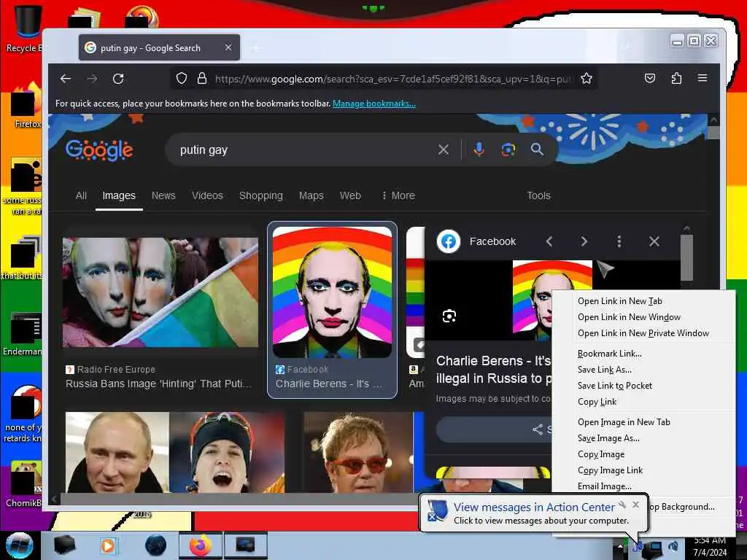
Task: Open the Tools search options
Action: [x=538, y=195]
